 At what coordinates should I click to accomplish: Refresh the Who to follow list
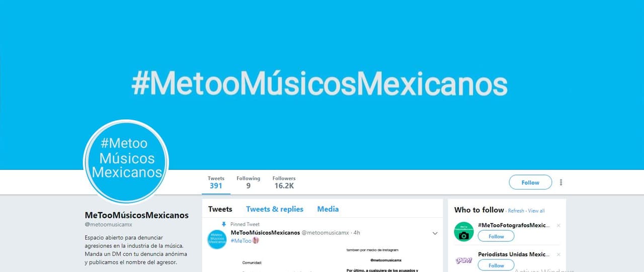click(x=516, y=211)
